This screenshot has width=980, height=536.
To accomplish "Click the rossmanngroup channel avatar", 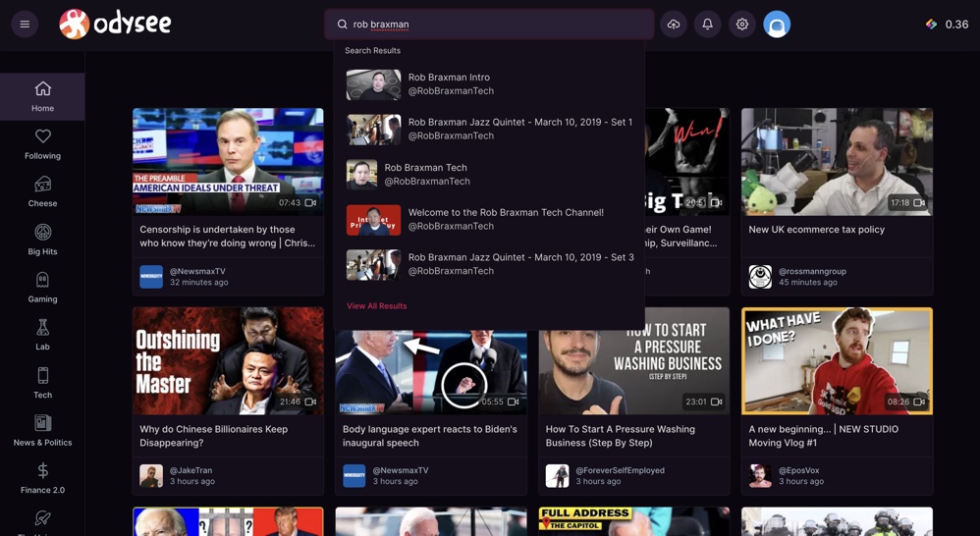I will point(760,277).
